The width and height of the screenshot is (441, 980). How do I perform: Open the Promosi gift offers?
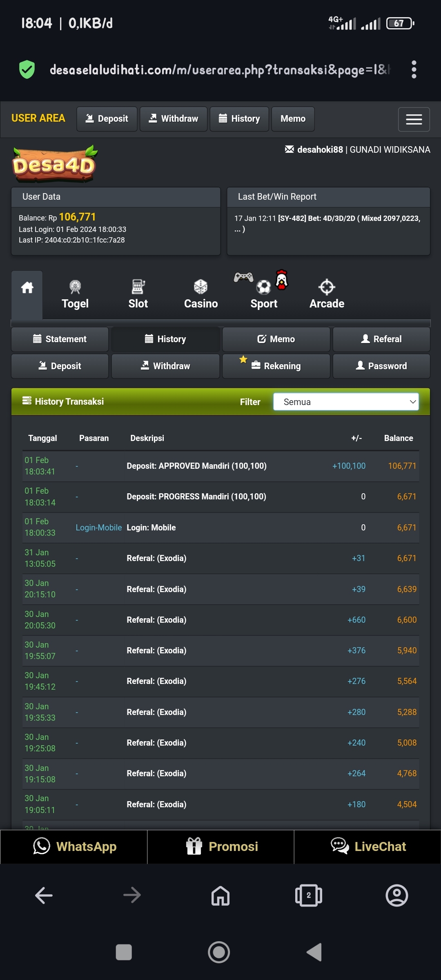(x=221, y=846)
